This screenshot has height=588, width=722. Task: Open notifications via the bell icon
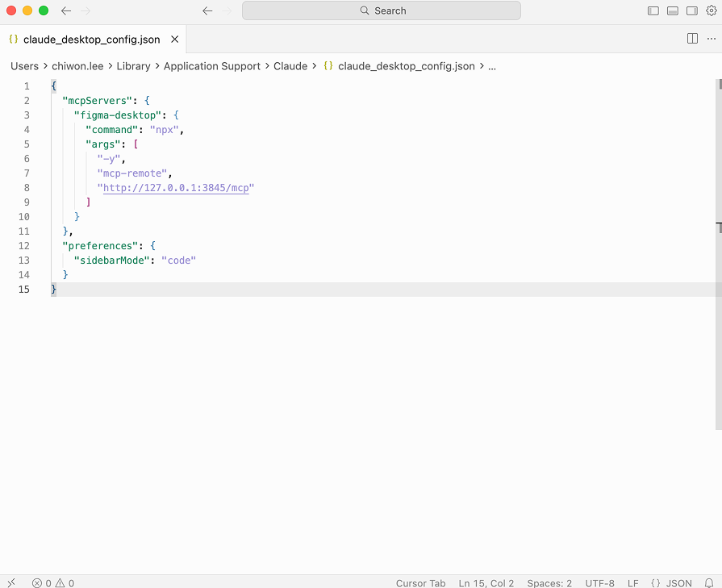coord(710,582)
